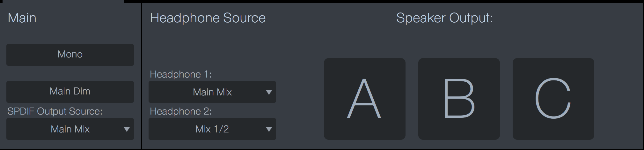Switch to speaker output B

[x=459, y=99]
